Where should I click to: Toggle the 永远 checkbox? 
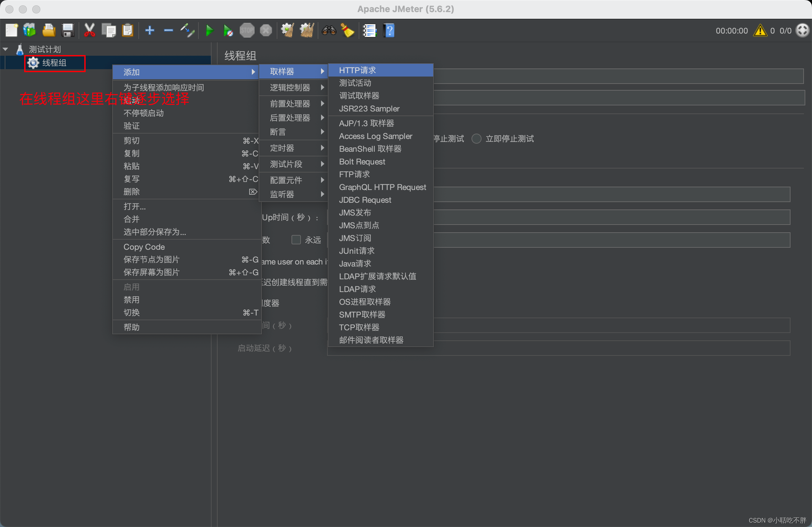296,240
